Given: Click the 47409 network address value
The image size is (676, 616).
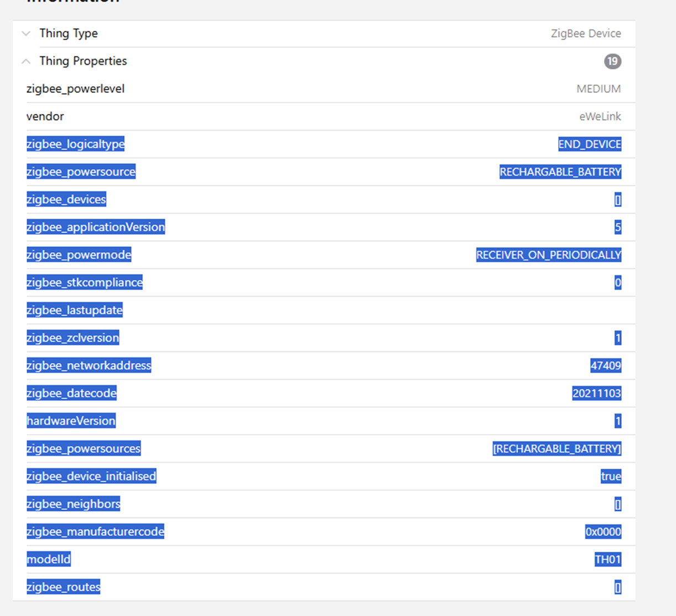Looking at the screenshot, I should pyautogui.click(x=605, y=365).
